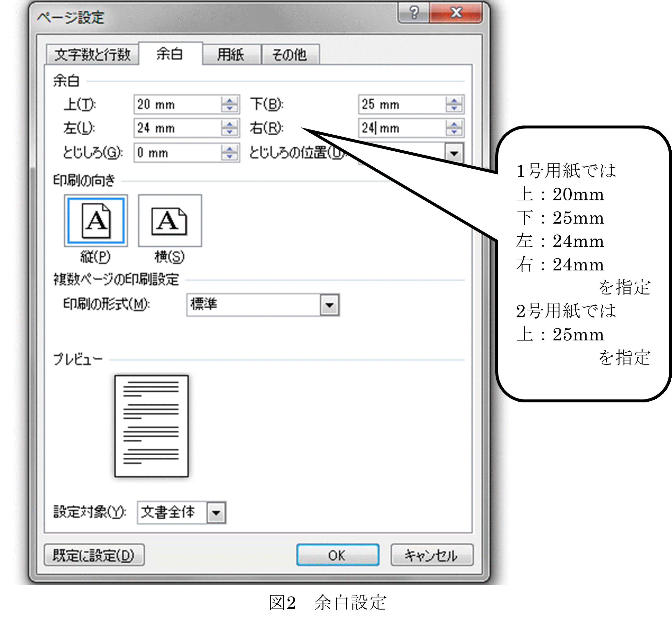Screen dimensions: 672x624
Task: Select landscape orientation 横(S) icon
Action: tap(170, 221)
